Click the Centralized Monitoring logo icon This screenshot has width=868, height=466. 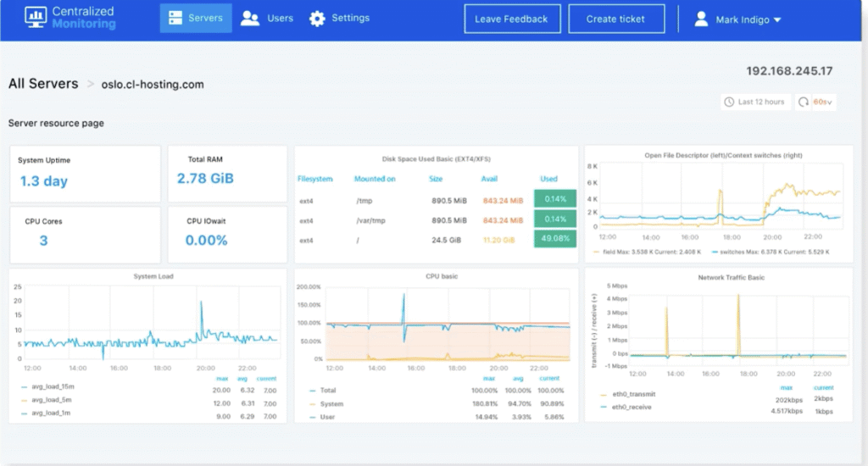pyautogui.click(x=36, y=18)
